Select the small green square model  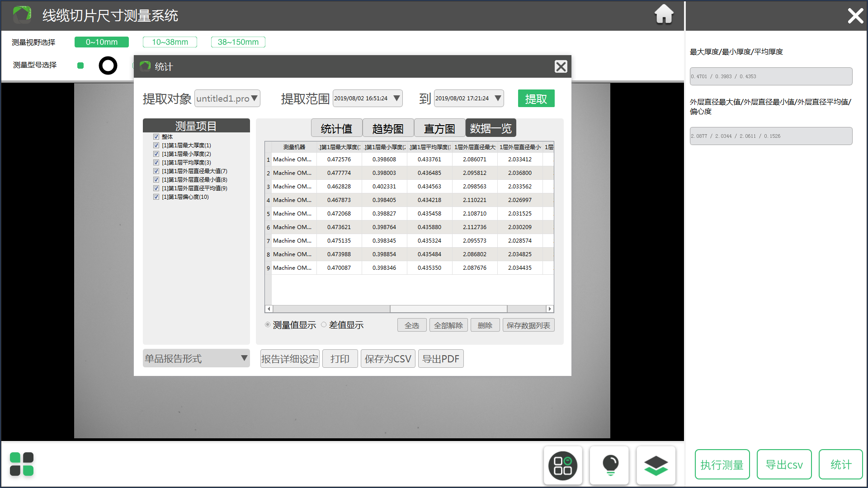[x=80, y=66]
